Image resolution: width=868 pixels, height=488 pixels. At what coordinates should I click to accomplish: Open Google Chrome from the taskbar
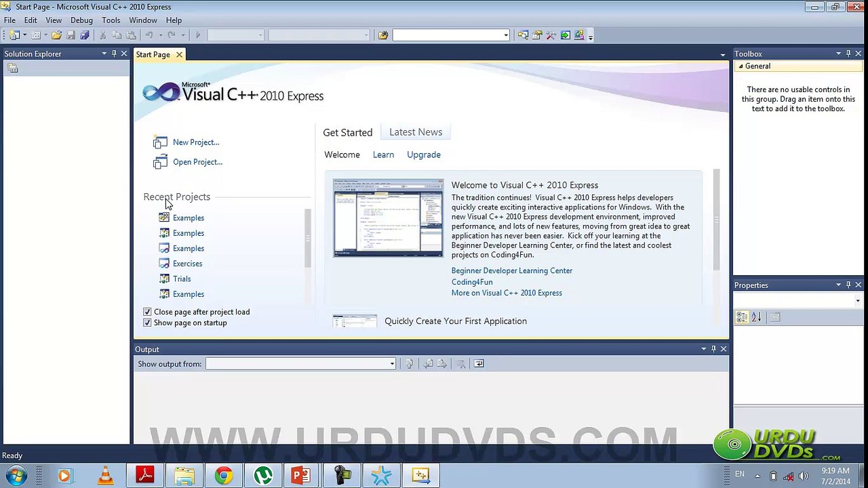[x=224, y=476]
